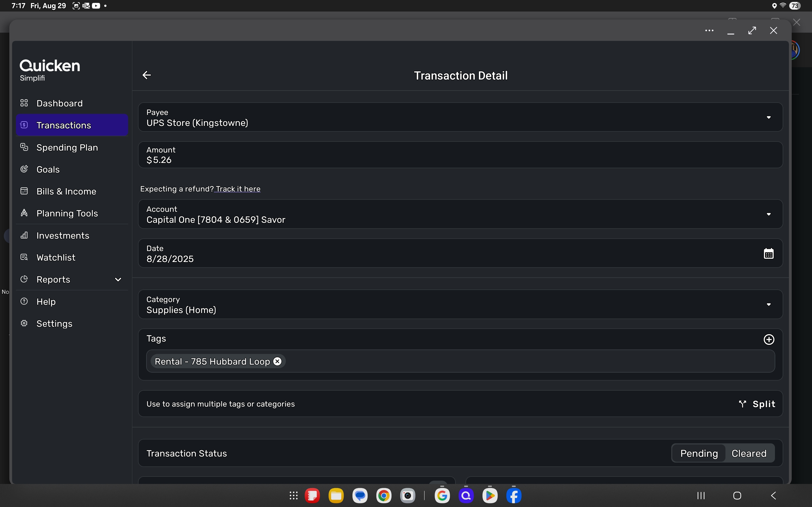
Task: Remove the Rental - 785 Hubbard Loop tag
Action: (278, 361)
